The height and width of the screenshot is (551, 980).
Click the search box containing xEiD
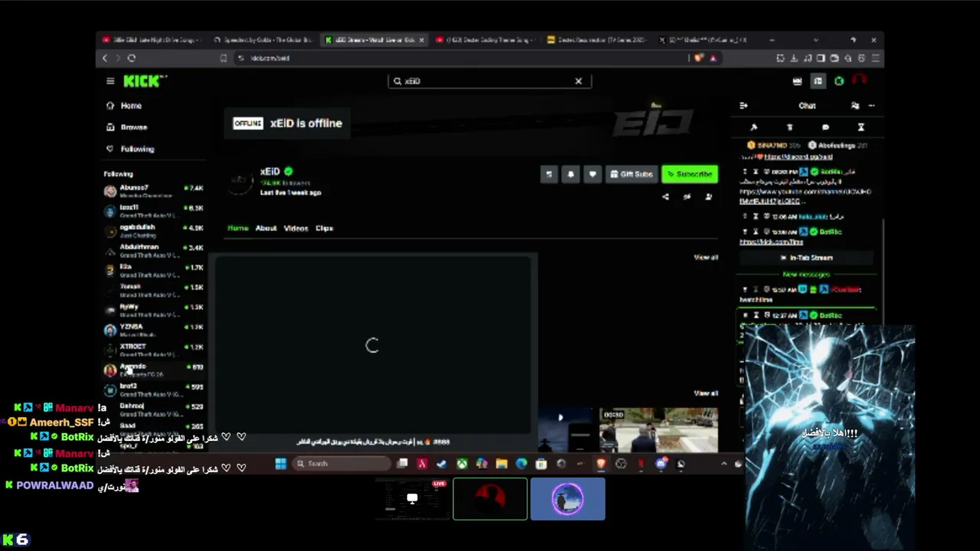point(489,81)
